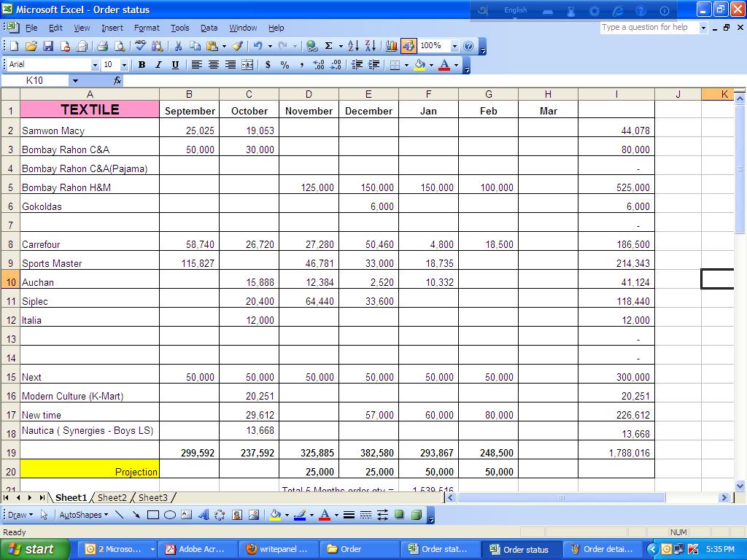Open the Insert menu
This screenshot has height=560, width=747.
pos(112,28)
